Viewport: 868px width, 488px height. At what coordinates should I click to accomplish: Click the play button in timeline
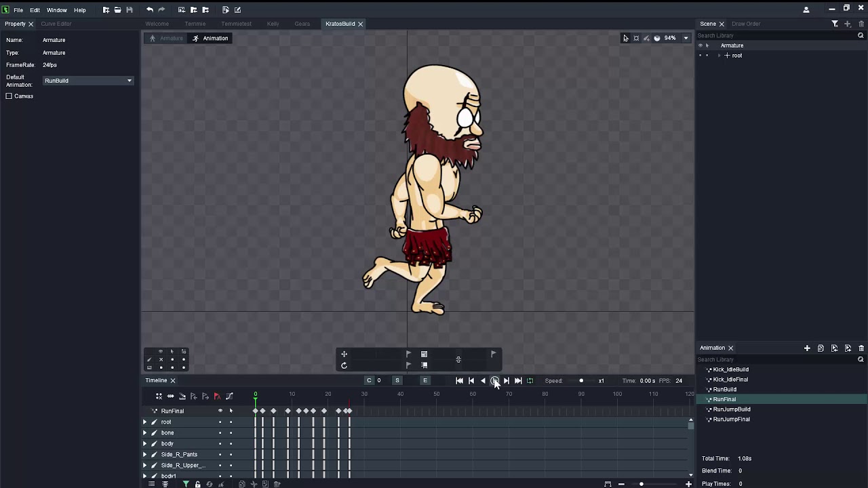[495, 381]
